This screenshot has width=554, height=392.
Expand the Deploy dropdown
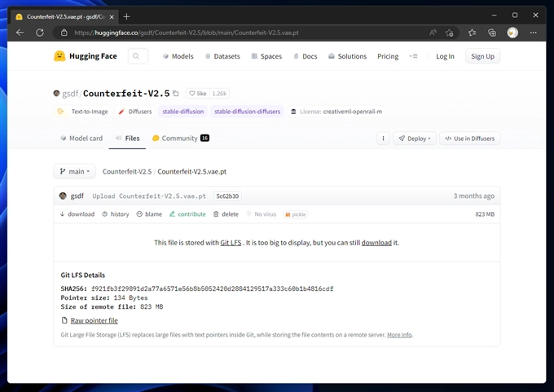(415, 139)
